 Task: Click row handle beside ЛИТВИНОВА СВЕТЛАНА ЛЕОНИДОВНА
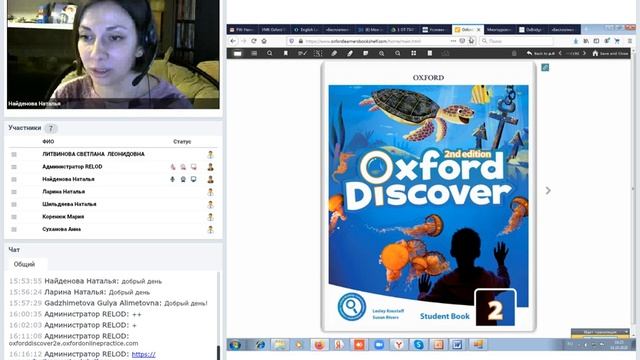click(14, 154)
